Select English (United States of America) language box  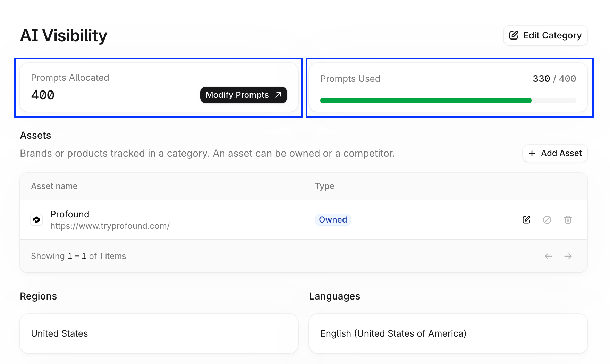448,333
